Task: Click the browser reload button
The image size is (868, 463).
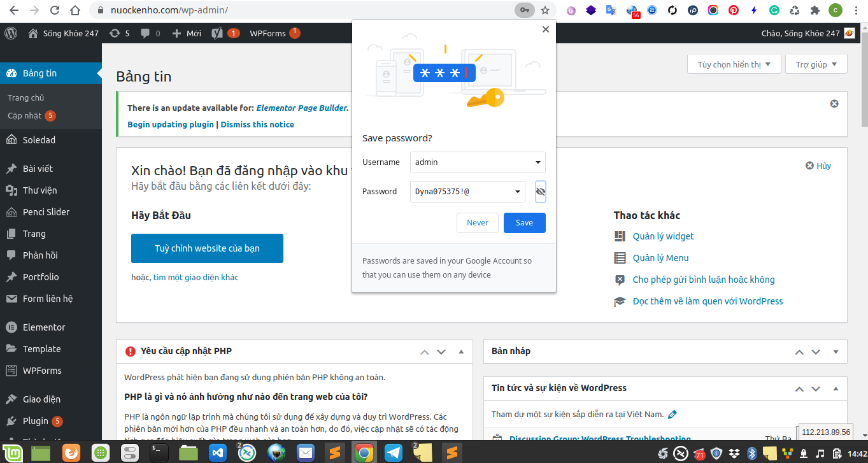Action: [55, 10]
